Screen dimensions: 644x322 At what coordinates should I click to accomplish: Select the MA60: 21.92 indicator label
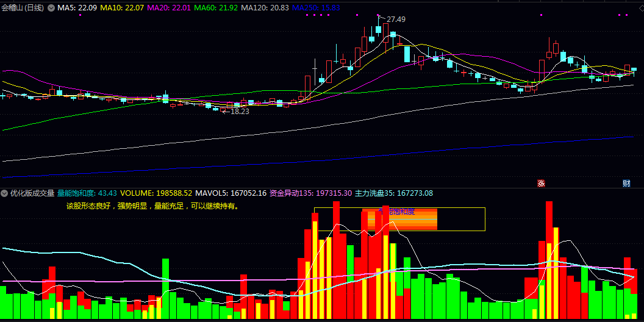coord(216,8)
